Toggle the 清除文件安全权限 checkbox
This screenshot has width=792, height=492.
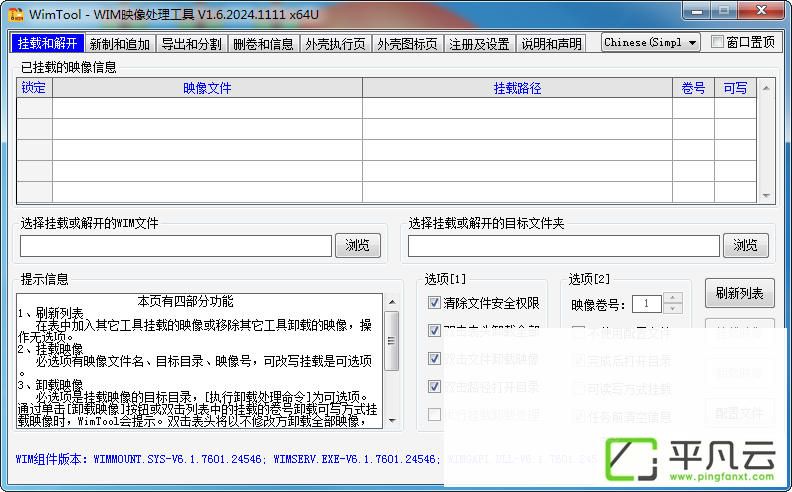434,303
